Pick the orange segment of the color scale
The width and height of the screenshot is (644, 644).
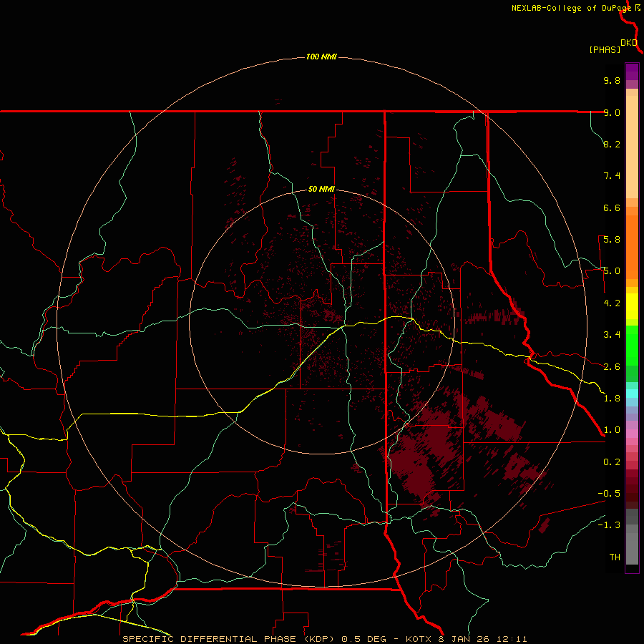point(632,248)
